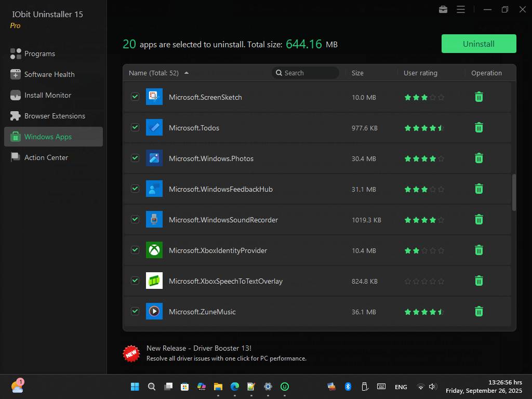
Task: Click the trash icon for Microsoft.ZuneMusic
Action: 478,311
